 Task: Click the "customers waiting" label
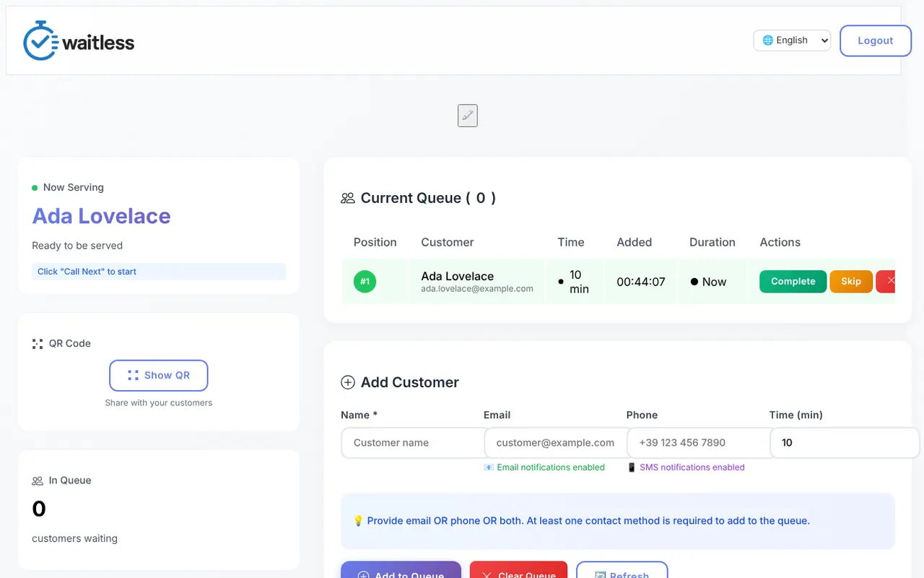pyautogui.click(x=74, y=538)
